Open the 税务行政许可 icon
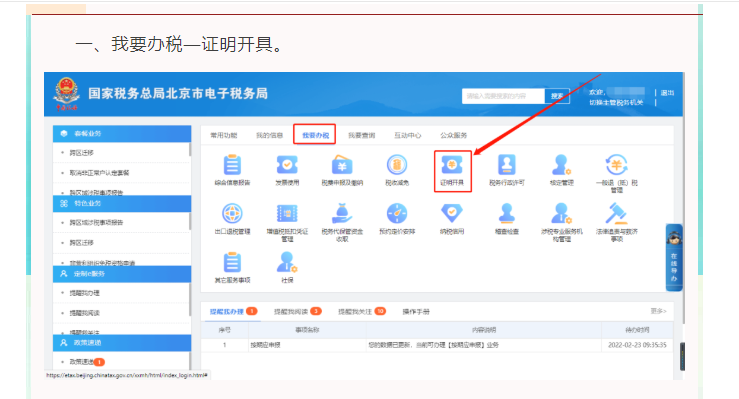The image size is (739, 399). pos(507,165)
